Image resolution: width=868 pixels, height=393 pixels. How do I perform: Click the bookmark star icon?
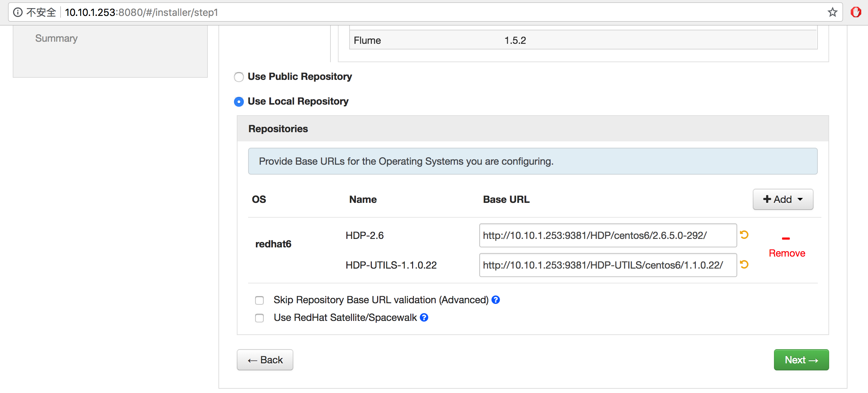(x=832, y=12)
